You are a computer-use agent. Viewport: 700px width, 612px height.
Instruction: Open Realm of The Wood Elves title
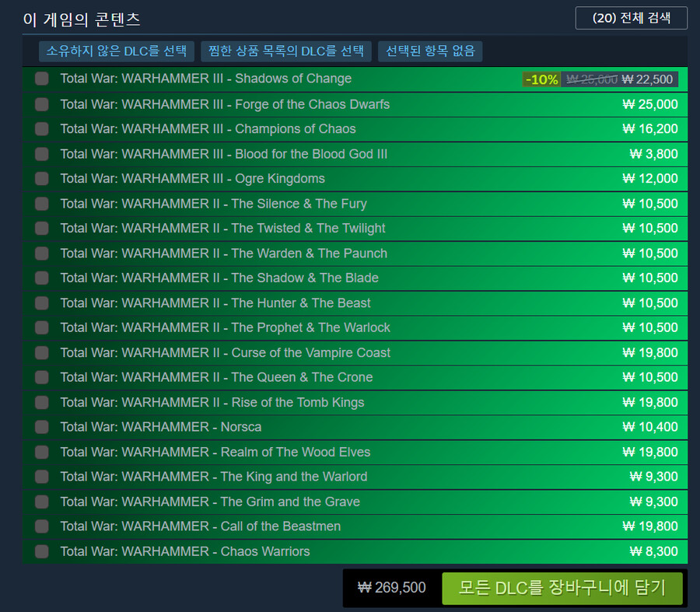pos(215,452)
